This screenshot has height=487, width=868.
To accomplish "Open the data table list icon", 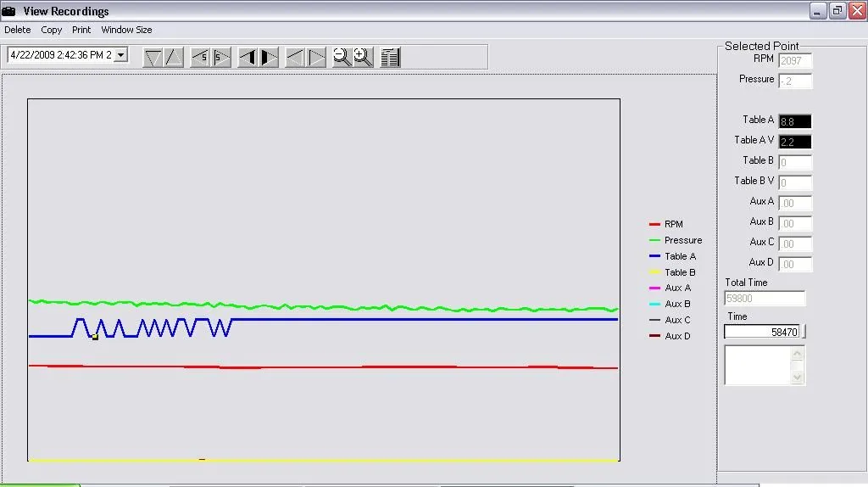I will (x=390, y=58).
